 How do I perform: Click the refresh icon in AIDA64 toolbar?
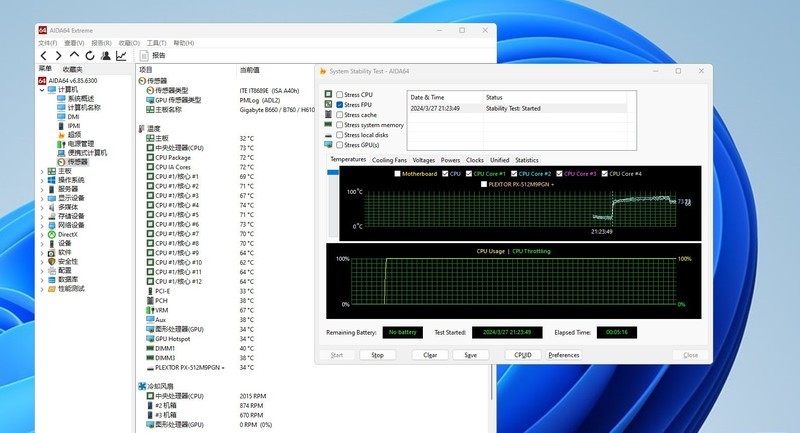87,56
